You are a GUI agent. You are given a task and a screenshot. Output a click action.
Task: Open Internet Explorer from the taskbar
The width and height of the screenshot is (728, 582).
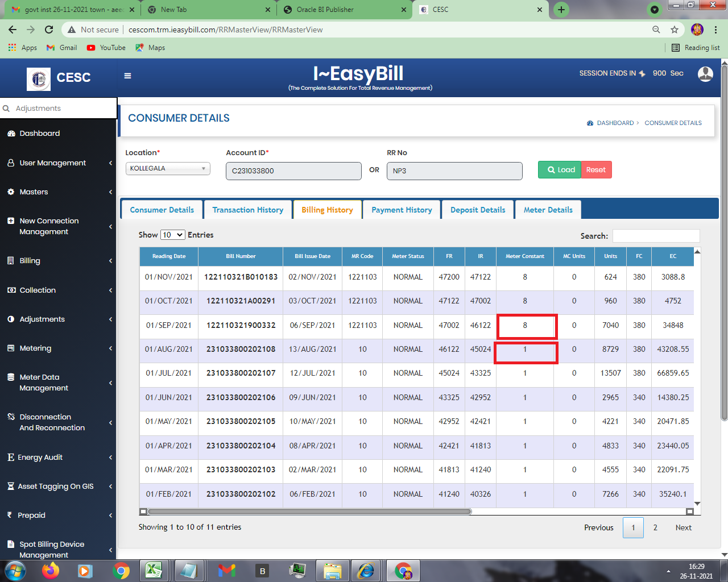[x=365, y=570]
